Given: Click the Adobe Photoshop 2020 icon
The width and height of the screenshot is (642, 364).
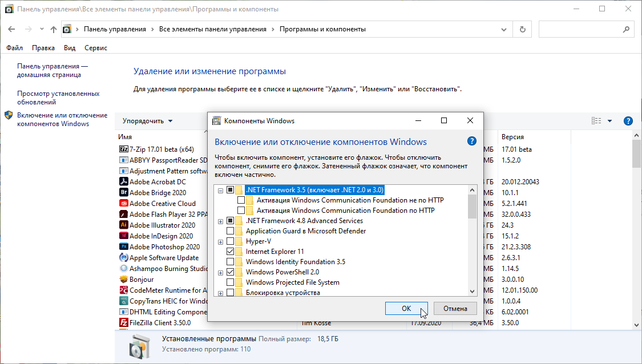Looking at the screenshot, I should click(123, 247).
